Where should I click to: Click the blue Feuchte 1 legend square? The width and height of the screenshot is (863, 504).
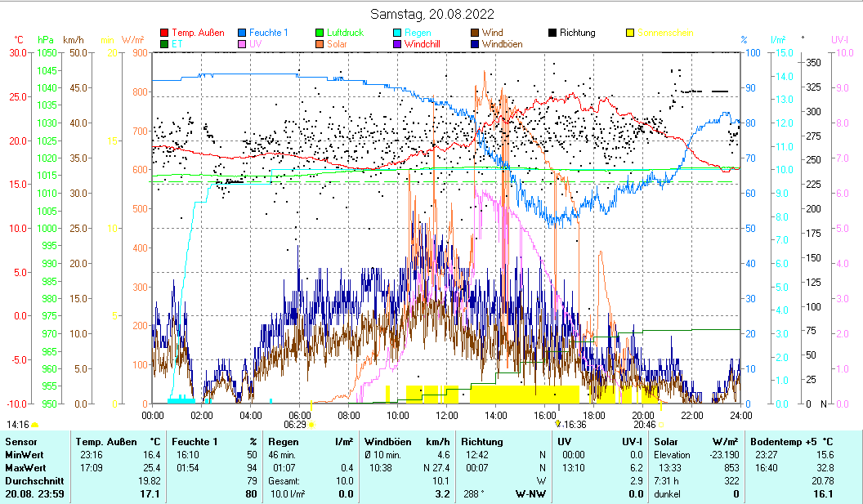[241, 33]
